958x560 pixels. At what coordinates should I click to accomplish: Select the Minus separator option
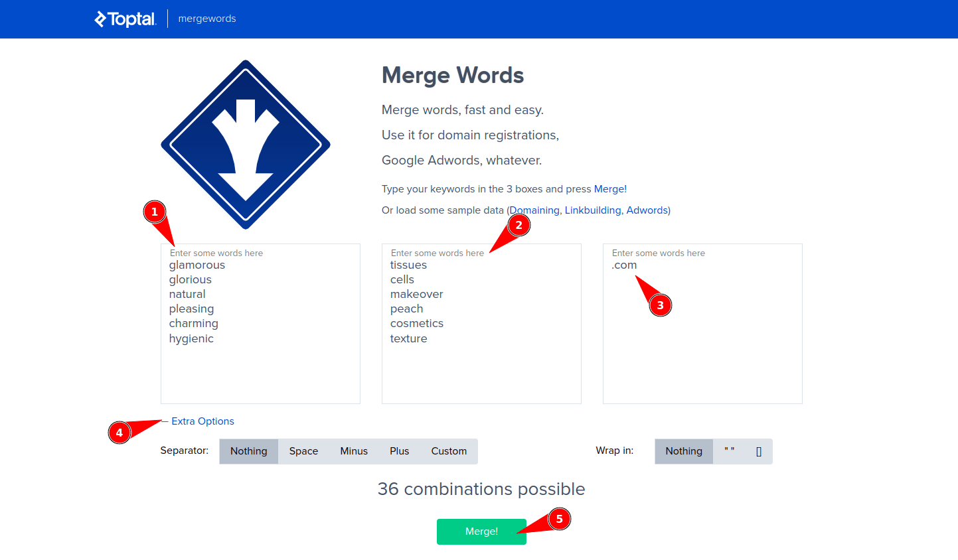coord(354,451)
